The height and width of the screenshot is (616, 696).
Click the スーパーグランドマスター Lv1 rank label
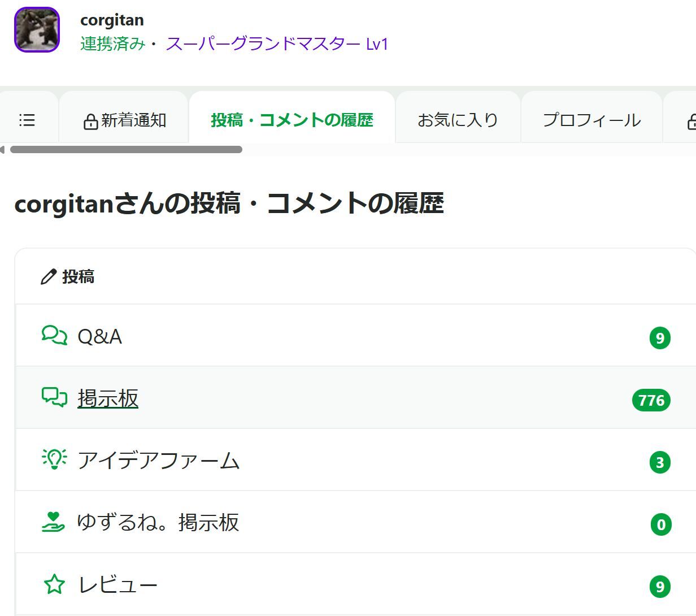[277, 44]
